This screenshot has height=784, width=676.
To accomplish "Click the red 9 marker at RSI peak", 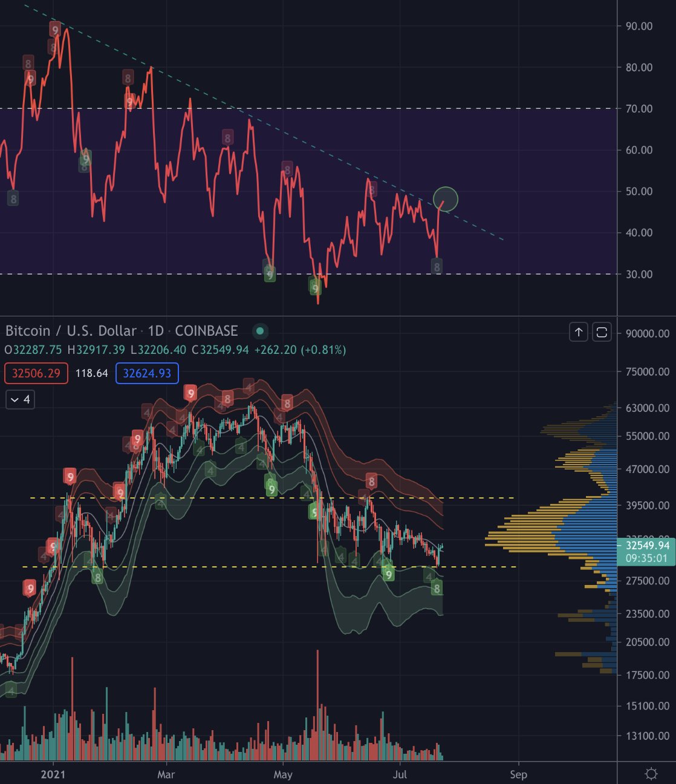I will click(x=55, y=30).
